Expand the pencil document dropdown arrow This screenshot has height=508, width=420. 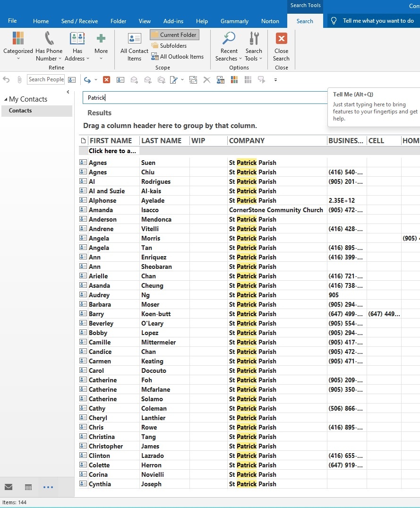182,80
